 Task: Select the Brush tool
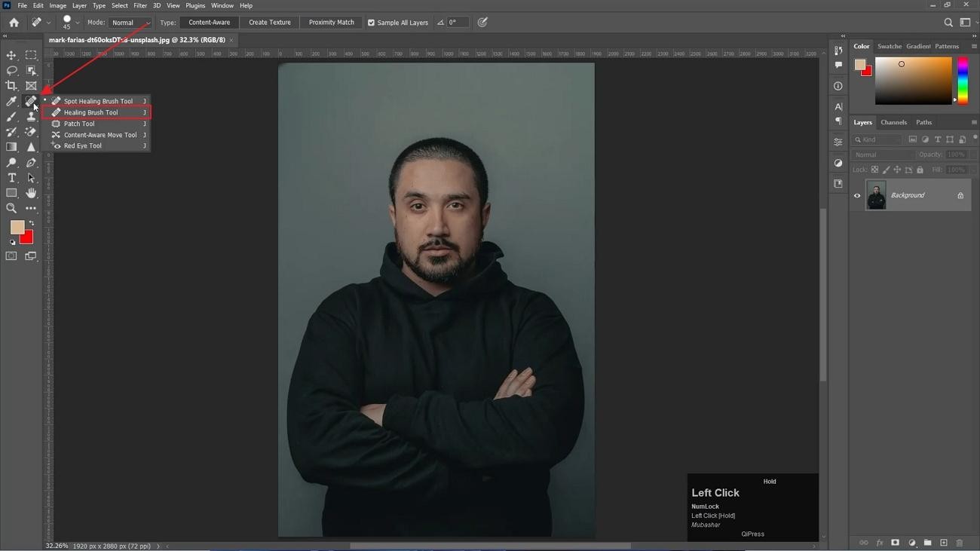tap(11, 117)
